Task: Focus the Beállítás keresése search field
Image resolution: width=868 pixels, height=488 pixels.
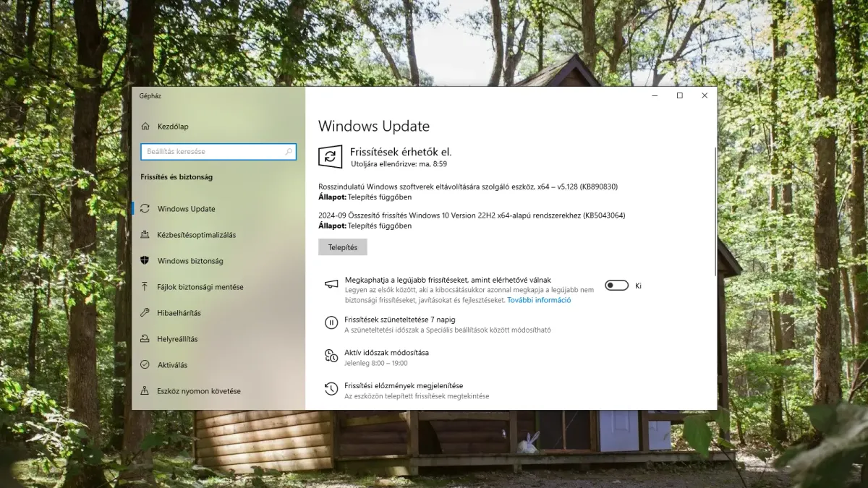Action: pos(218,152)
